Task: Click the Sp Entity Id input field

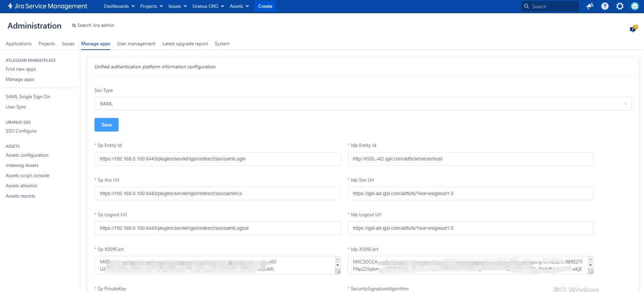Action: [x=218, y=159]
